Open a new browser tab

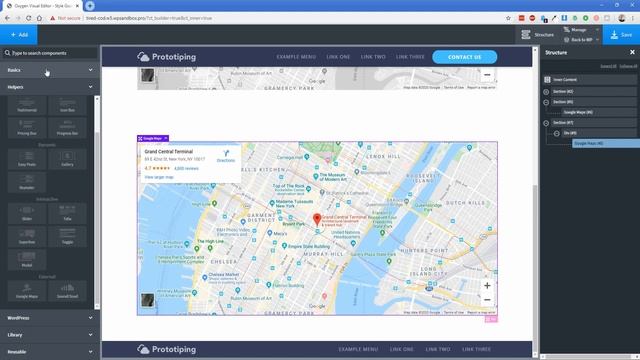(90, 6)
